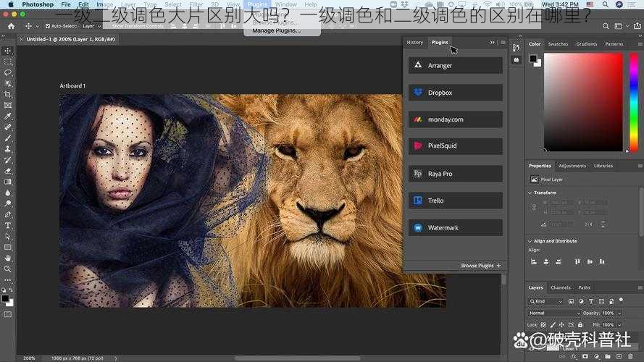This screenshot has width=644, height=362.
Task: Open the layer filter Kind dropdown
Action: tap(545, 301)
